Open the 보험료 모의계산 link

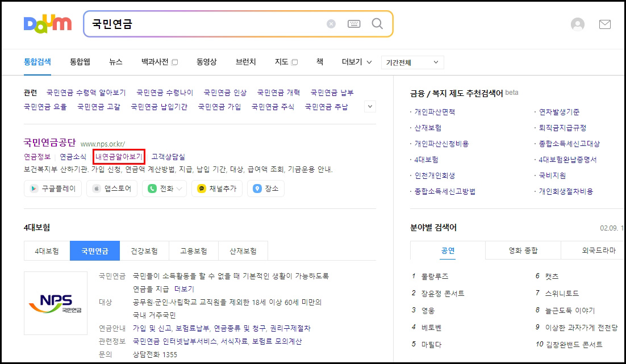[277, 342]
